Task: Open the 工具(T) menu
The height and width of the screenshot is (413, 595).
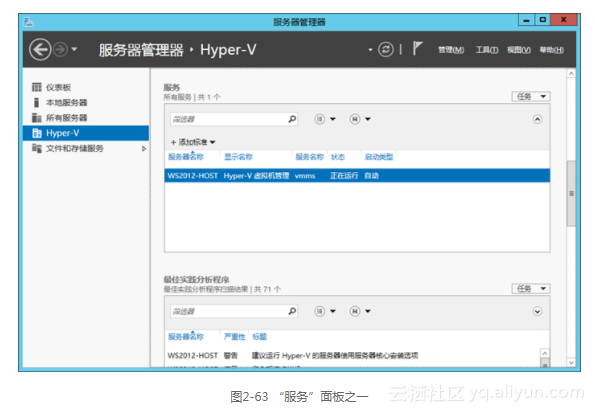Action: click(487, 50)
